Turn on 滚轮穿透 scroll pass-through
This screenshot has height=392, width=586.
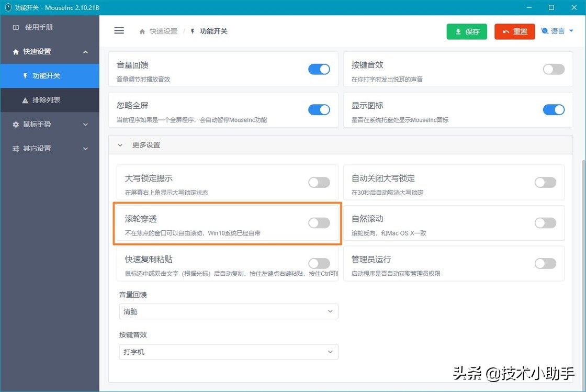pos(319,222)
